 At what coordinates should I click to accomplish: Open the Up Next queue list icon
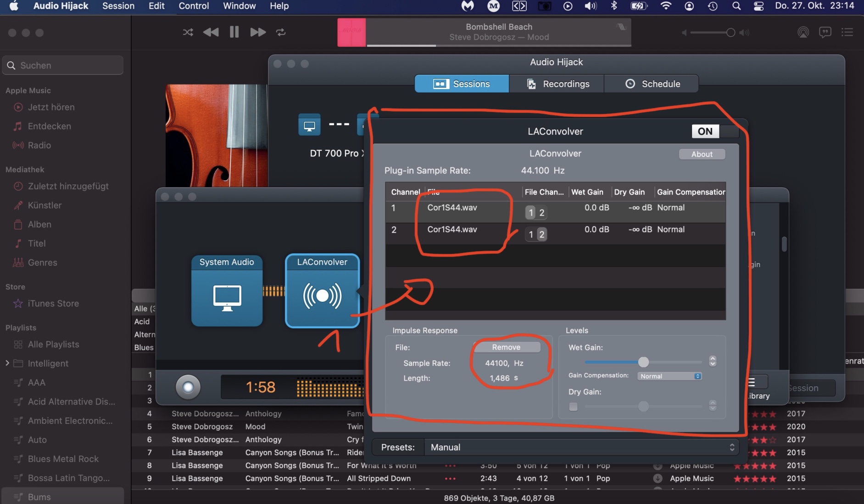847,32
